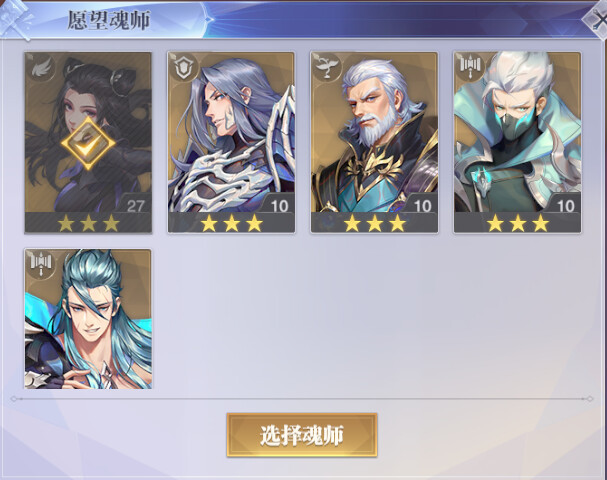Select the masked white-haired soul master card
Screen dimensions: 607x480
pos(518,142)
